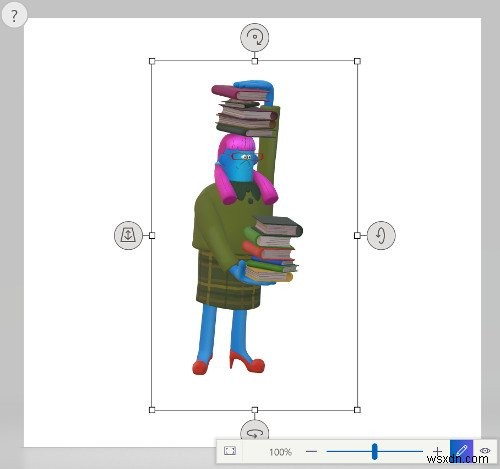This screenshot has width=500, height=469.
Task: Click the right-middle selection handle
Action: [357, 236]
